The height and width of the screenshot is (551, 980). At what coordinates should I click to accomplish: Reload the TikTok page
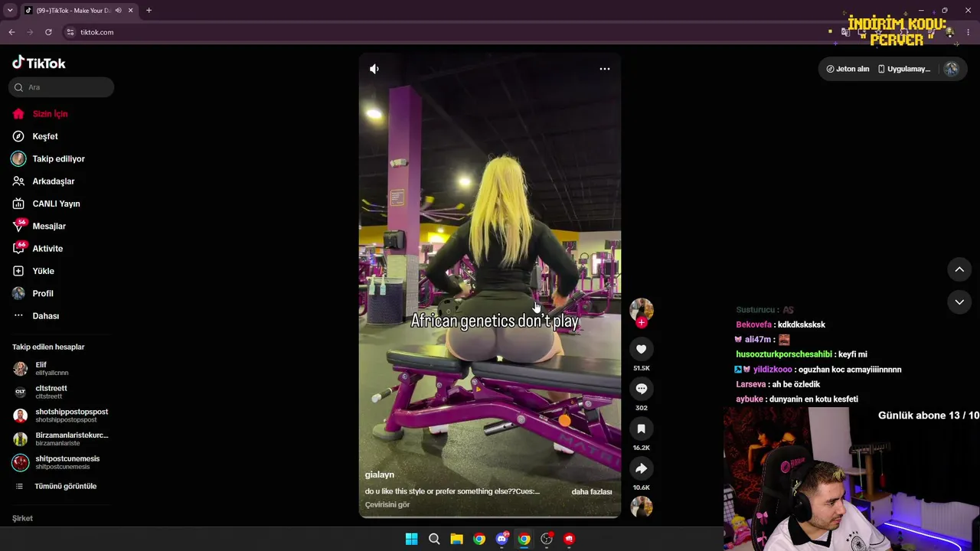(48, 32)
